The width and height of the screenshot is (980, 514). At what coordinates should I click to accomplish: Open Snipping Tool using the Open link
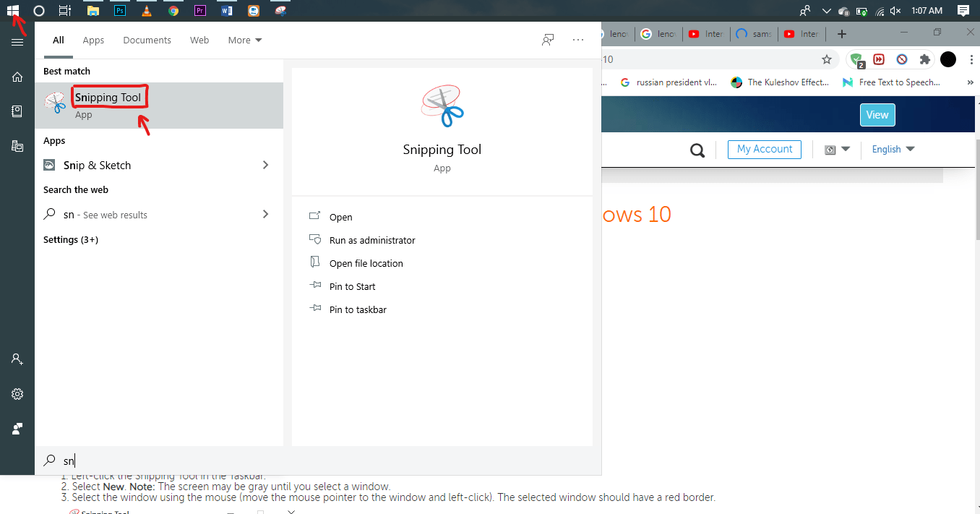340,217
